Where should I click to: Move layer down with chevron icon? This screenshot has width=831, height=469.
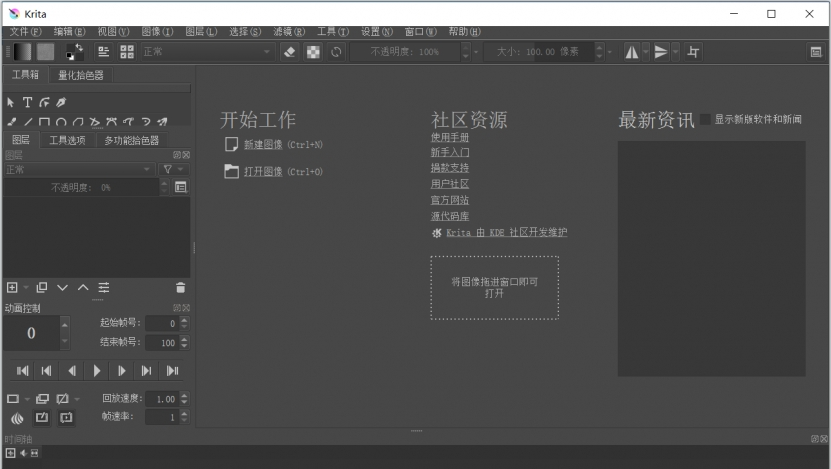click(x=63, y=287)
